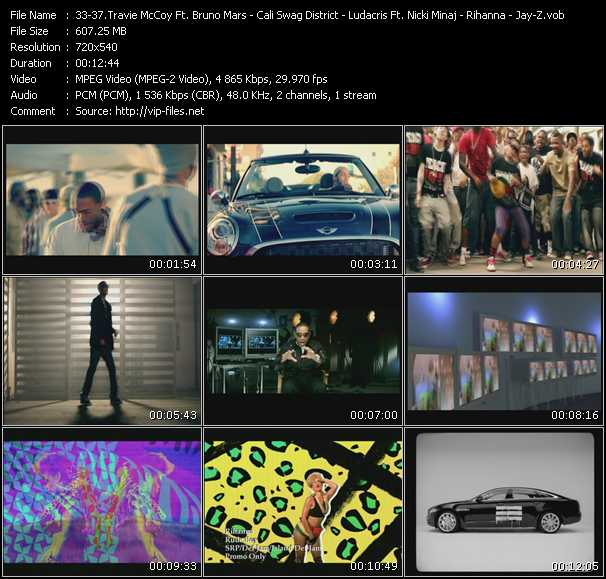Click the 00:05:43 timestamp
The image size is (606, 579).
[173, 415]
